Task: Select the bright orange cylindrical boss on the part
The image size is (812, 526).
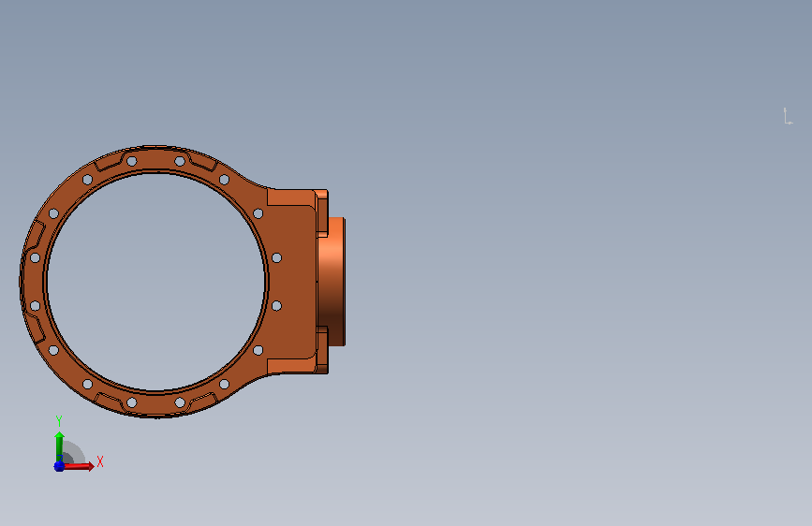Action: [332, 282]
